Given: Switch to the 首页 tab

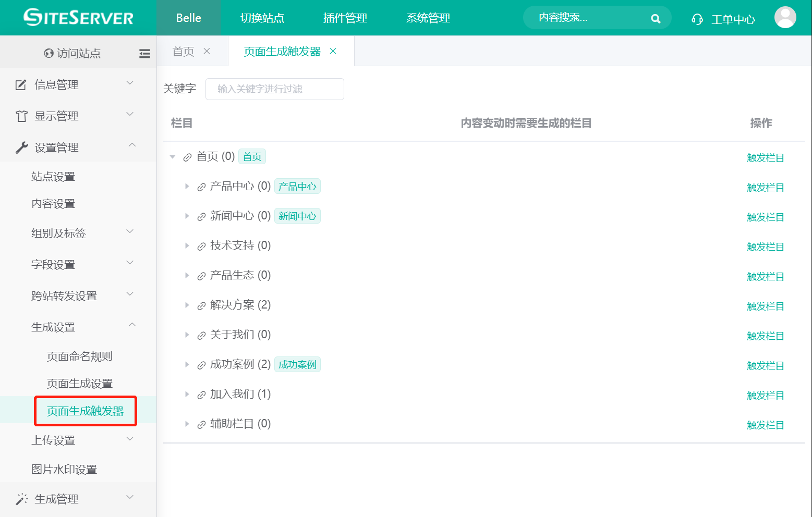Looking at the screenshot, I should 183,51.
